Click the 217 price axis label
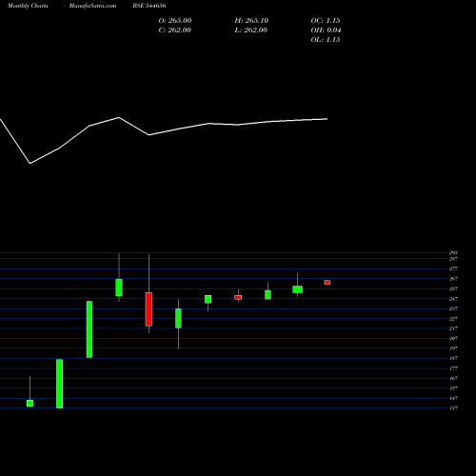 (x=453, y=328)
